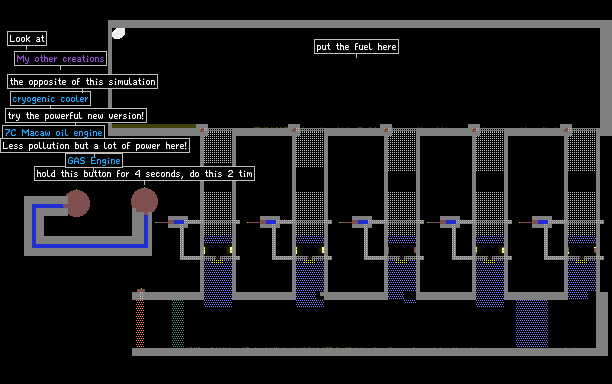The width and height of the screenshot is (612, 384).
Task: Click the blue injector on fifth cylinder
Action: coord(543,222)
